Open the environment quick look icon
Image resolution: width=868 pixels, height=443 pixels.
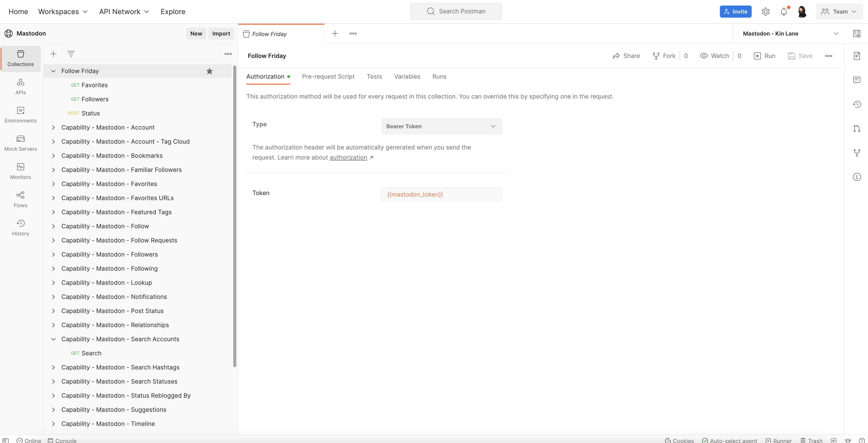coord(857,33)
